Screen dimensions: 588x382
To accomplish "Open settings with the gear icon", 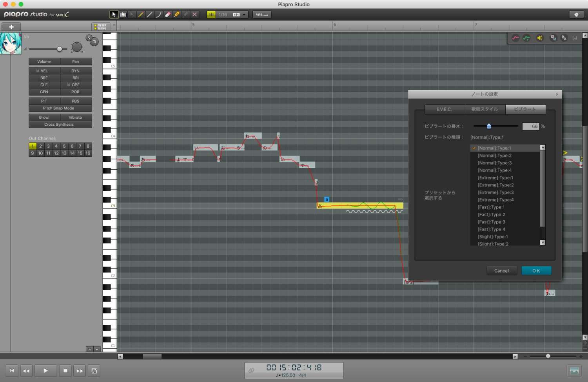I will [576, 14].
